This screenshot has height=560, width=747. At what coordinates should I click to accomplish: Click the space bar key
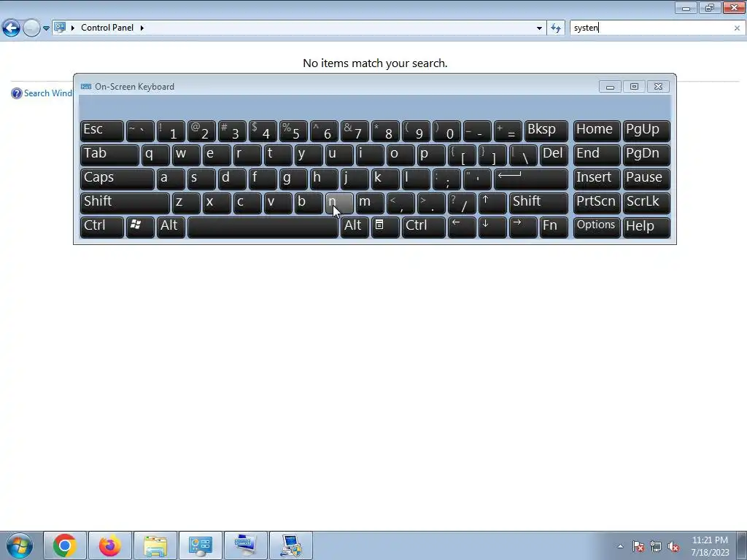[263, 227]
